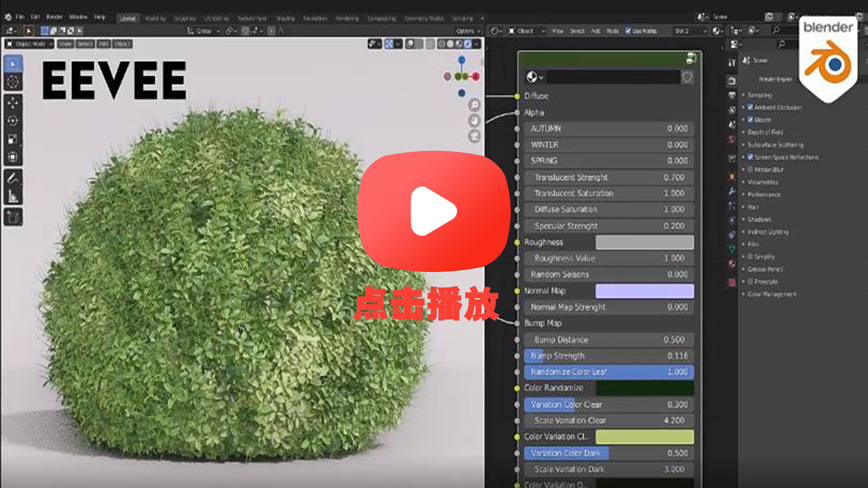Open the Render menu
The width and height of the screenshot is (868, 488).
point(54,17)
